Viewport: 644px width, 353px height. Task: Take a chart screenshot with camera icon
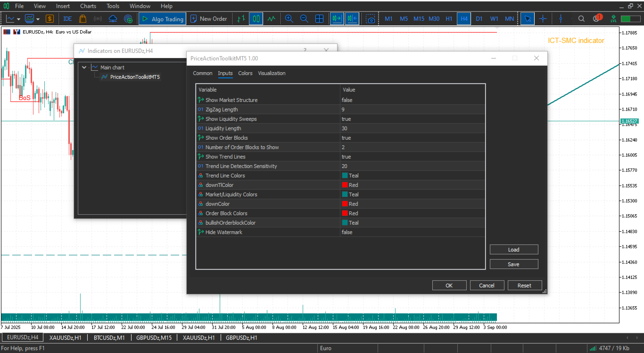[372, 19]
